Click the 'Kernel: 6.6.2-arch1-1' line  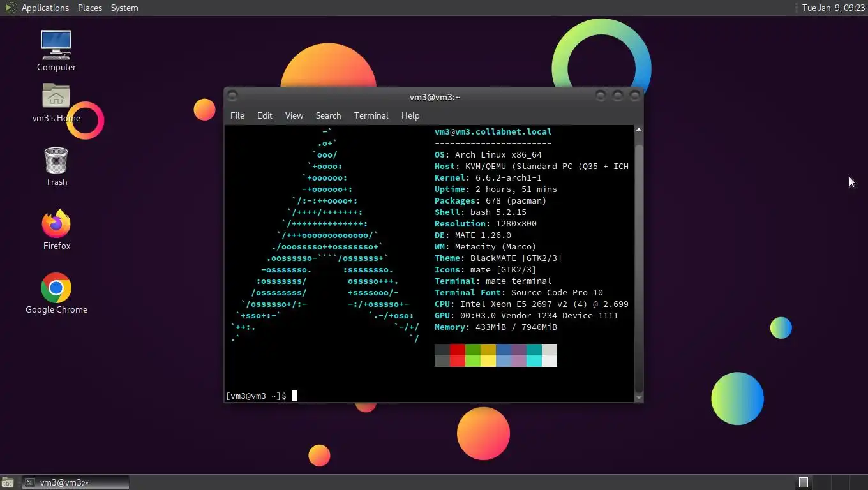pos(488,178)
